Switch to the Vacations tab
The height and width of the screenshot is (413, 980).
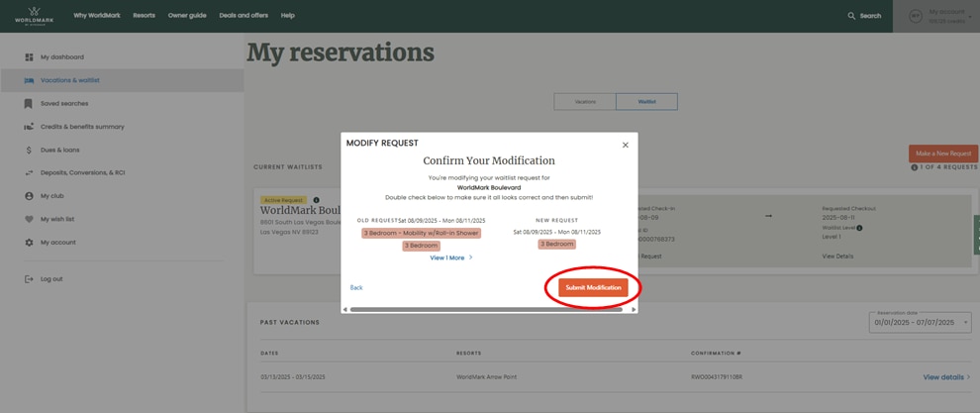tap(585, 101)
